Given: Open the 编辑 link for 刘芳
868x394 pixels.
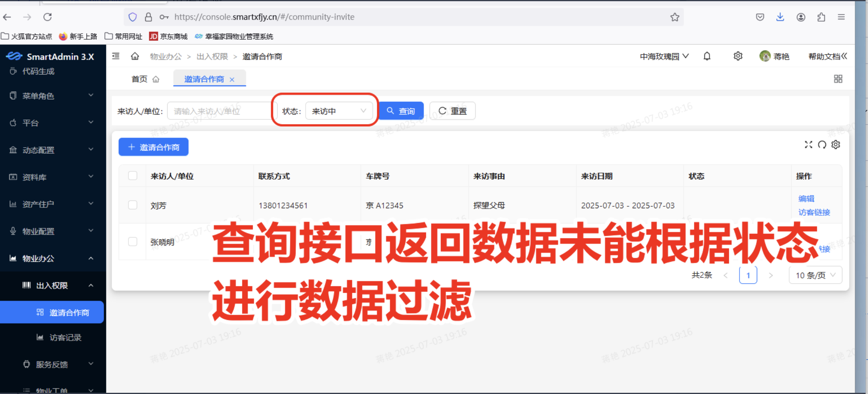Looking at the screenshot, I should tap(806, 198).
